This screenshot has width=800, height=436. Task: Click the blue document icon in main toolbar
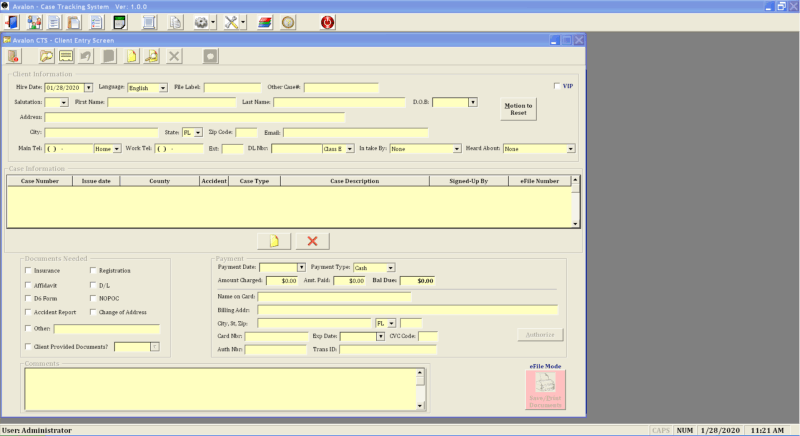pyautogui.click(x=54, y=22)
